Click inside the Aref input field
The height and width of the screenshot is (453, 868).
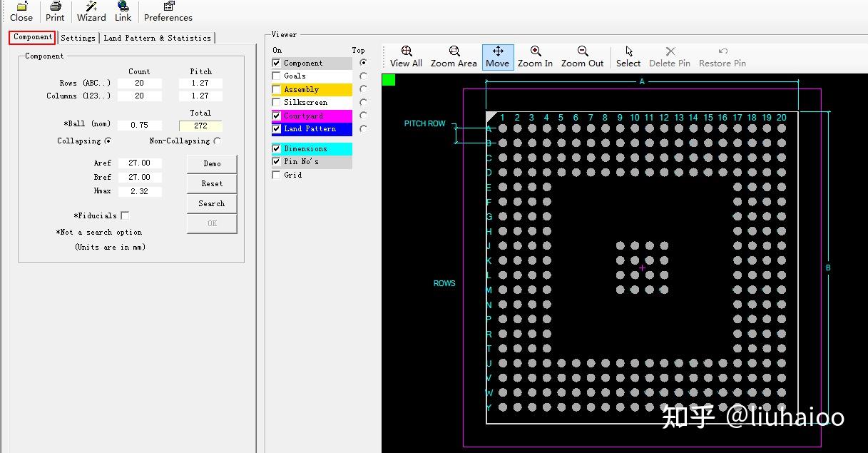(140, 162)
